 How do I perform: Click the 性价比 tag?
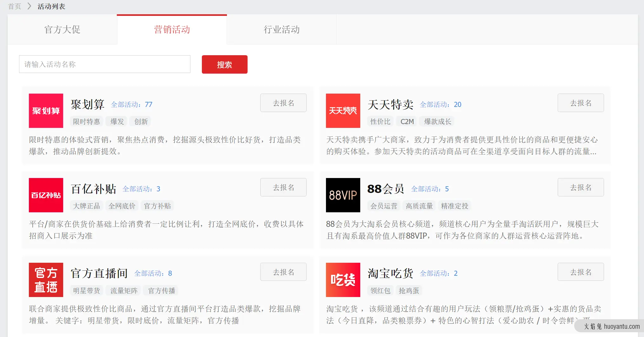click(x=381, y=122)
